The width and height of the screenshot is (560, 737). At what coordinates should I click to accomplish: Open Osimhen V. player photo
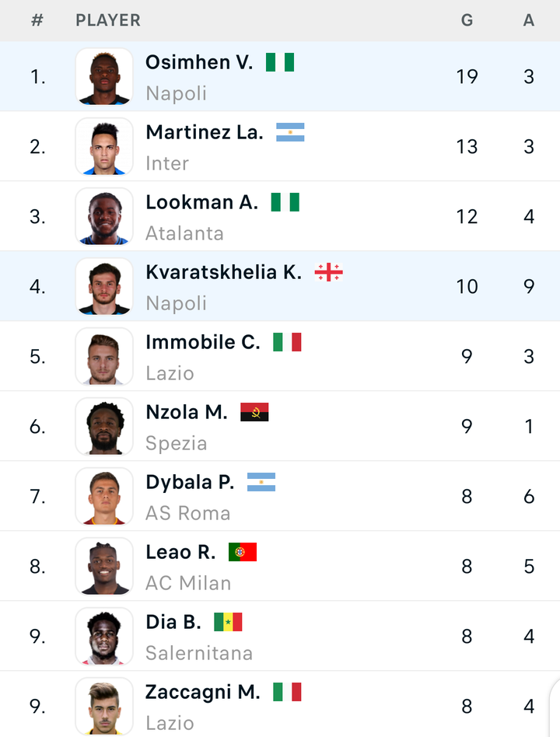104,76
